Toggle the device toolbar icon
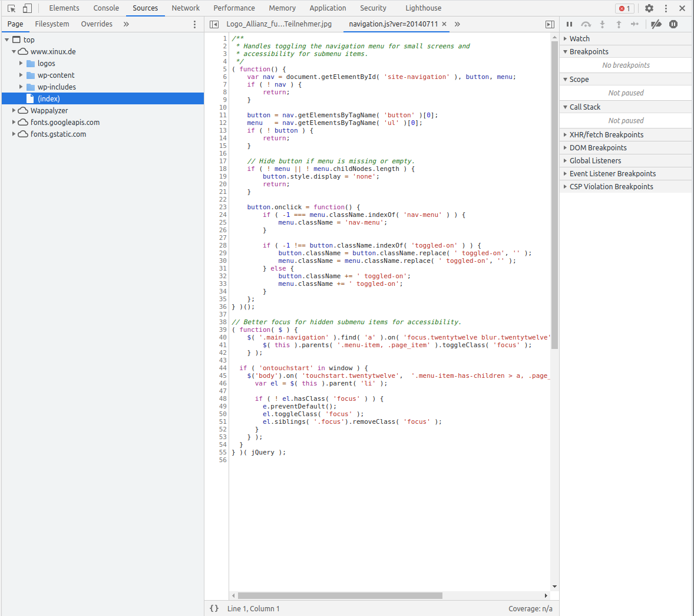 pyautogui.click(x=27, y=8)
